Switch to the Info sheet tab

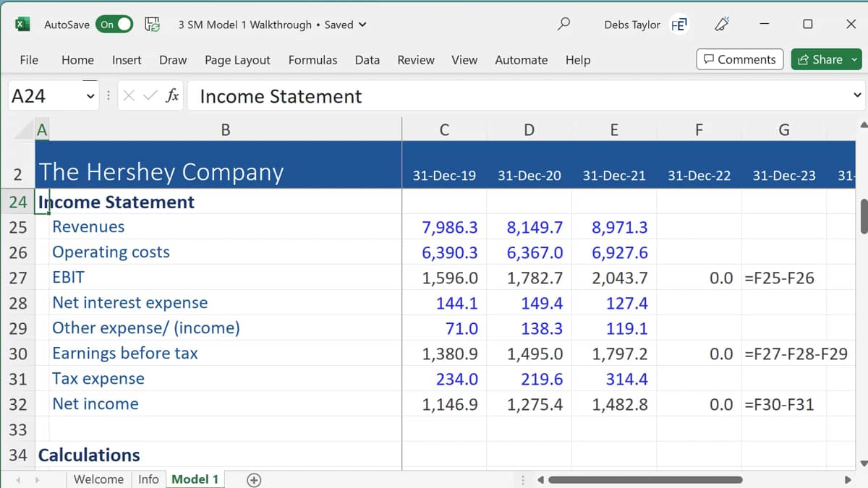click(x=148, y=479)
